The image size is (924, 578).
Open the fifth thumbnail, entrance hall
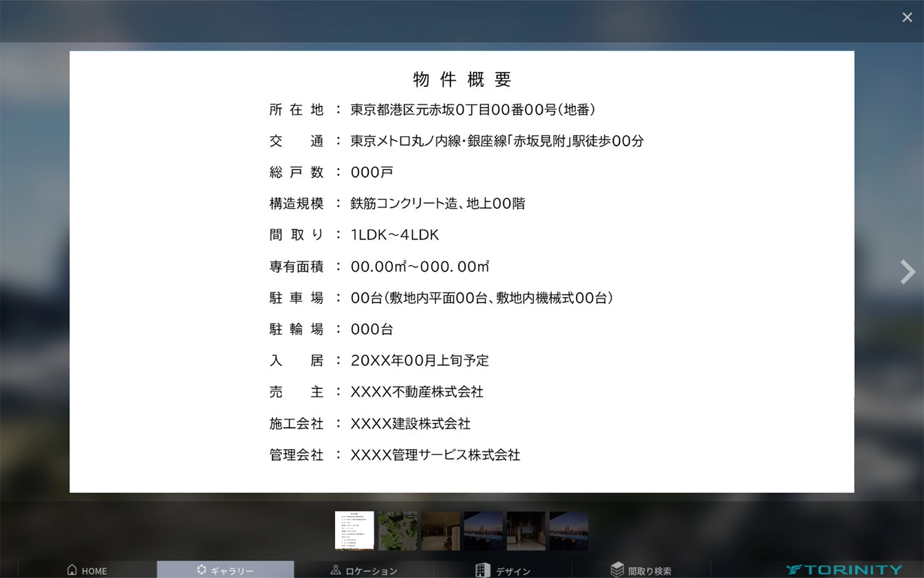coord(525,530)
